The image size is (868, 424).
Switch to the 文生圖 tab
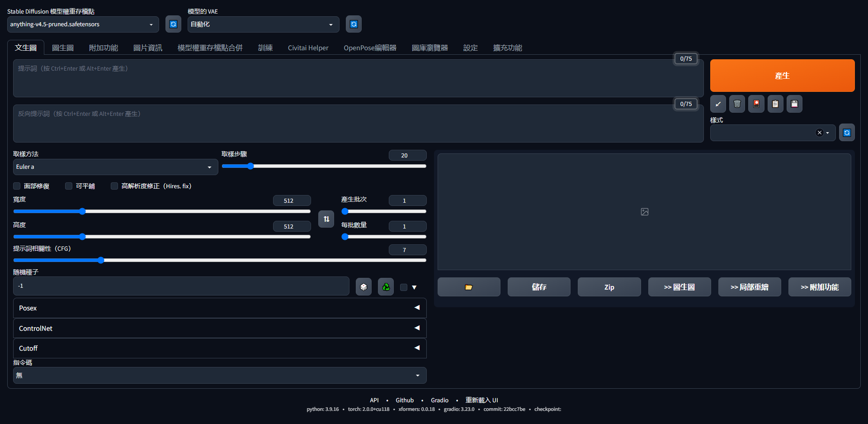point(26,48)
